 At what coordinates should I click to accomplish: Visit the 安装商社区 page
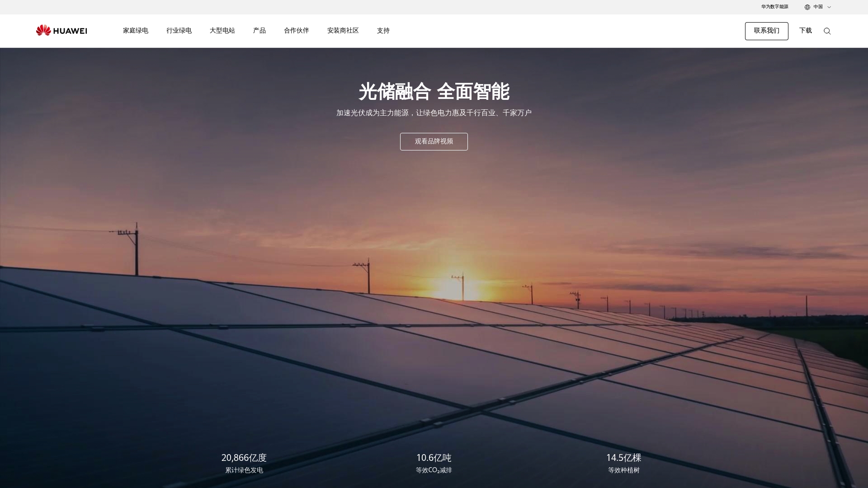(x=343, y=31)
